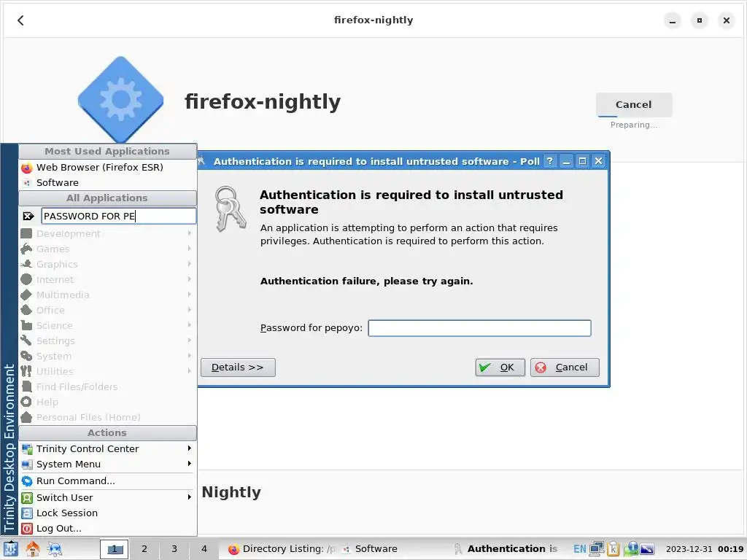Click the Actions section header

(x=108, y=433)
